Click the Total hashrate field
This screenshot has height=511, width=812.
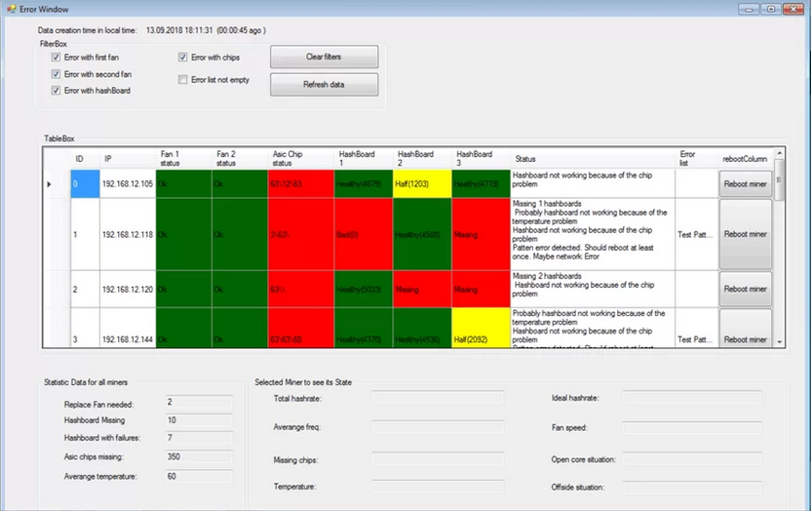[438, 398]
